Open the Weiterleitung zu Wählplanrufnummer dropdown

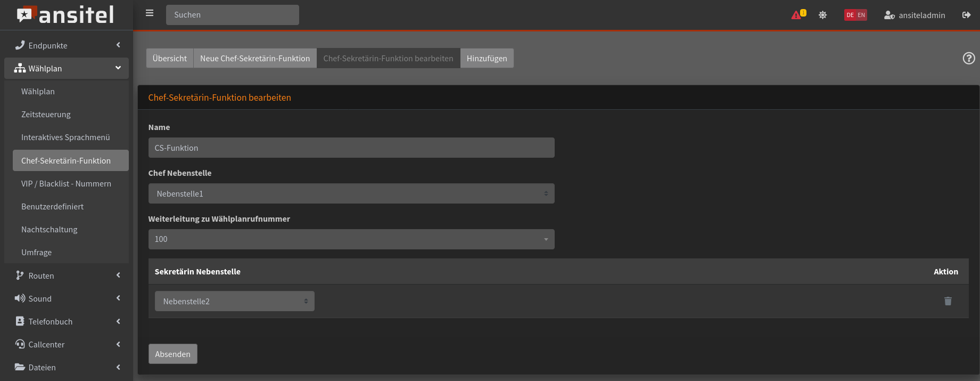[351, 239]
